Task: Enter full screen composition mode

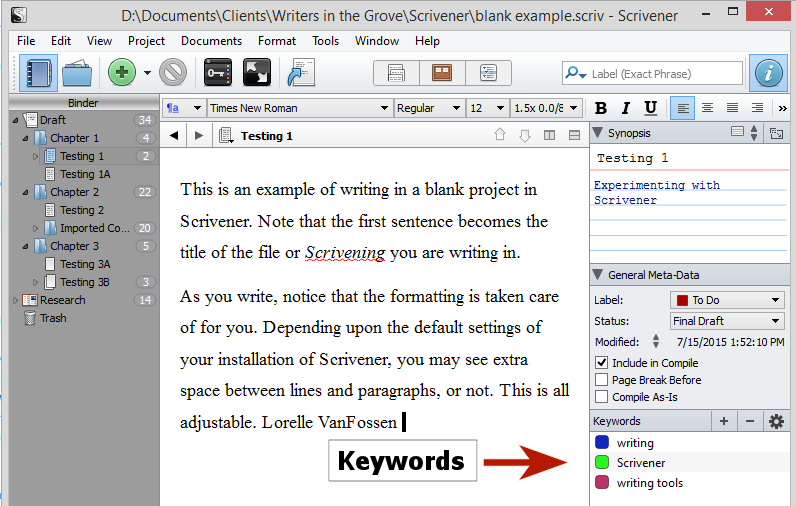Action: pos(256,72)
